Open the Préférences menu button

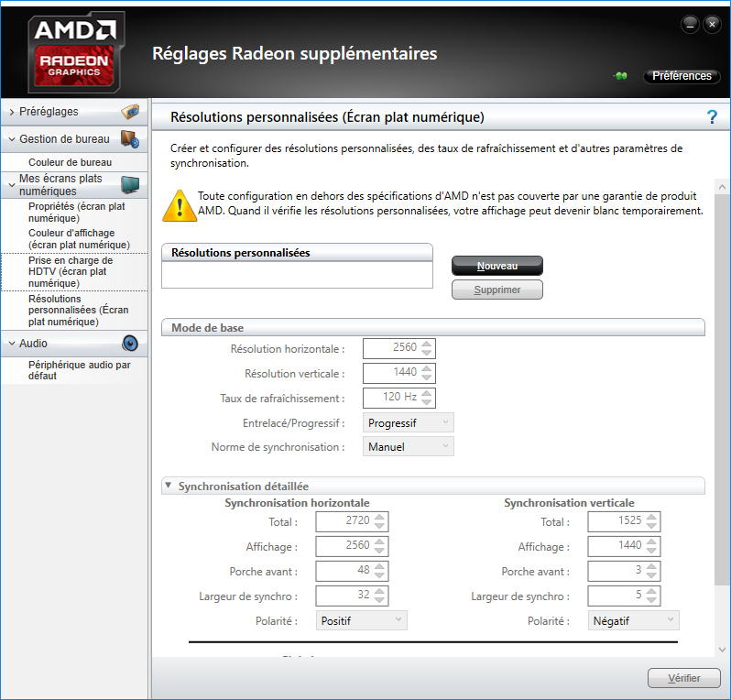click(682, 77)
